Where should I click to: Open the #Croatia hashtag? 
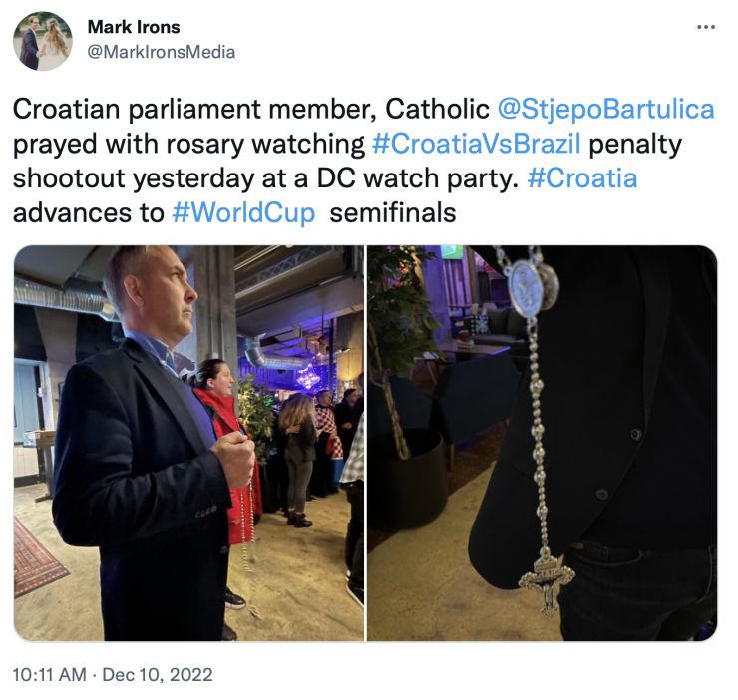click(582, 178)
